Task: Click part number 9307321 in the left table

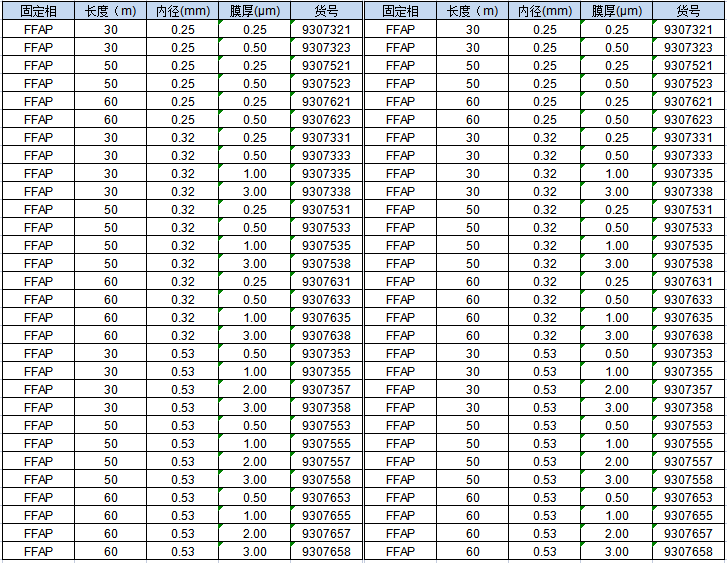Action: tap(326, 30)
